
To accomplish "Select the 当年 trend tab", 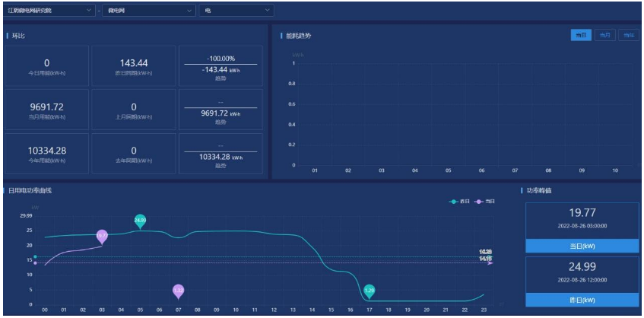I will click(628, 35).
